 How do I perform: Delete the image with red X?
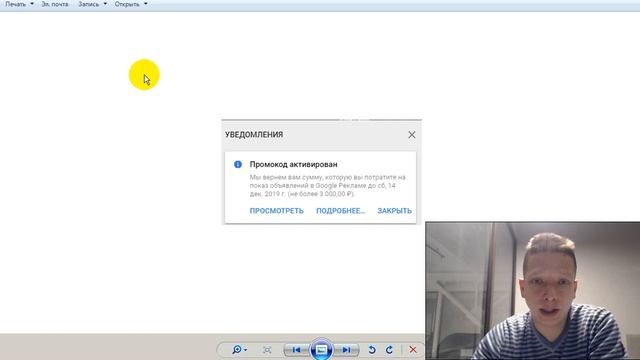click(x=413, y=350)
